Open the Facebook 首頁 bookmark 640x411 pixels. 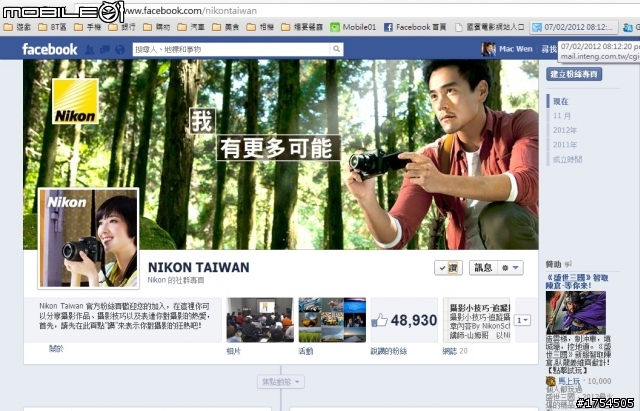tap(415, 27)
